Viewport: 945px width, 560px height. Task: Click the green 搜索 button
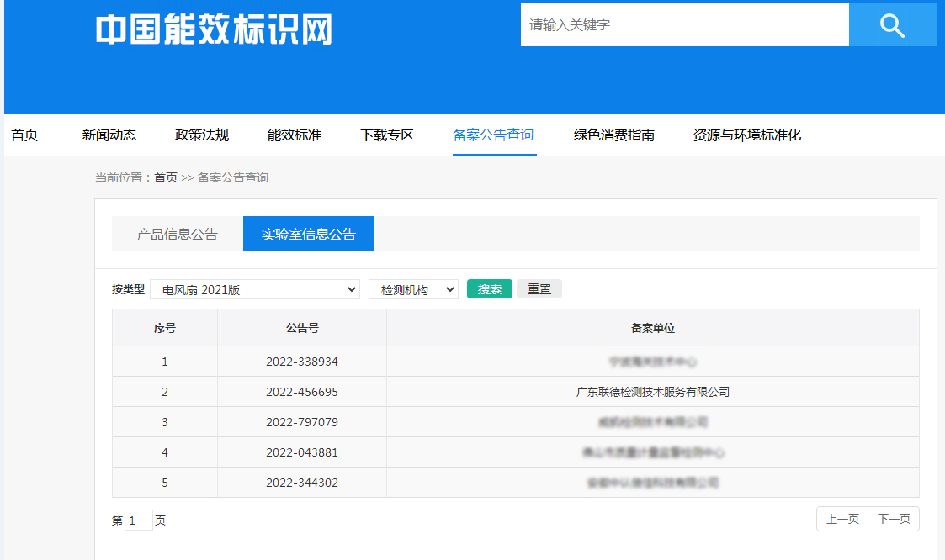pos(489,288)
